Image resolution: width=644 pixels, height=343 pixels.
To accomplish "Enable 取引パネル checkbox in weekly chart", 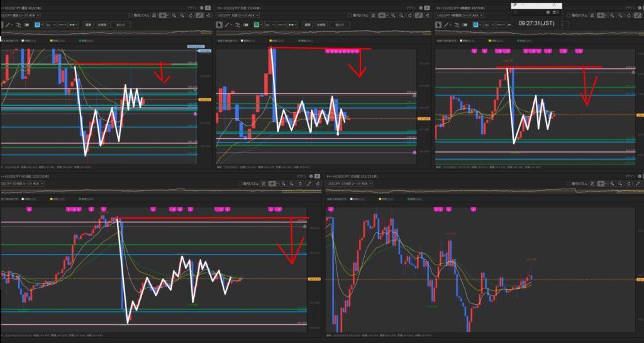I will point(130,15).
